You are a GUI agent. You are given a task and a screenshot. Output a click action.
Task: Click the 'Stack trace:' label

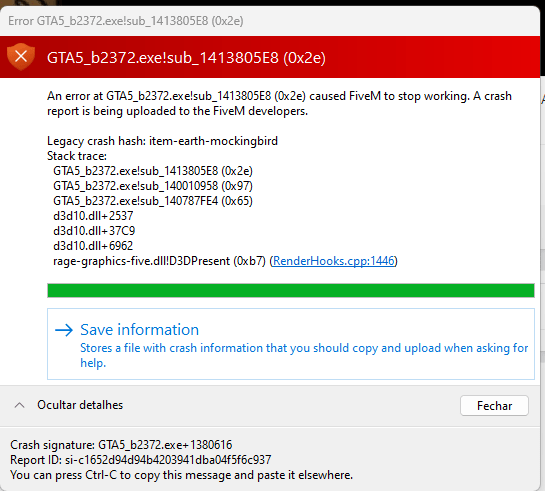click(x=77, y=156)
